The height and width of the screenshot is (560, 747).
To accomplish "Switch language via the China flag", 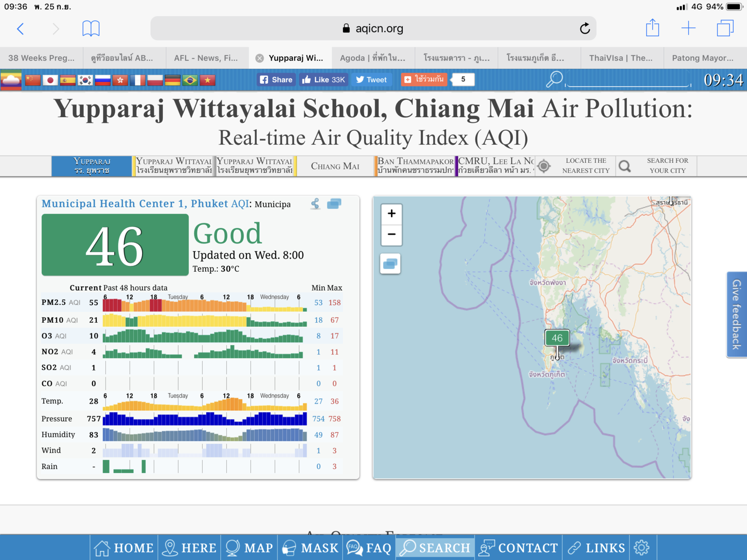I will [33, 80].
